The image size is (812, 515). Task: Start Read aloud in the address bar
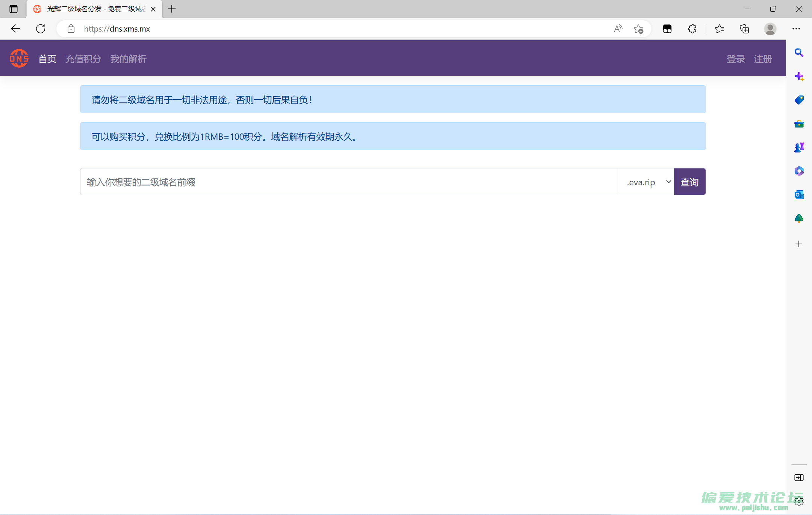(618, 29)
